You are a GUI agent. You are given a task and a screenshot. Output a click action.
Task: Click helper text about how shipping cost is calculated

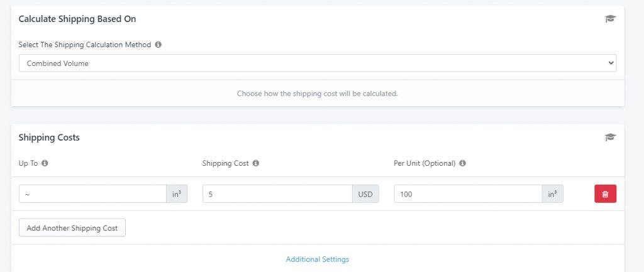click(x=318, y=94)
